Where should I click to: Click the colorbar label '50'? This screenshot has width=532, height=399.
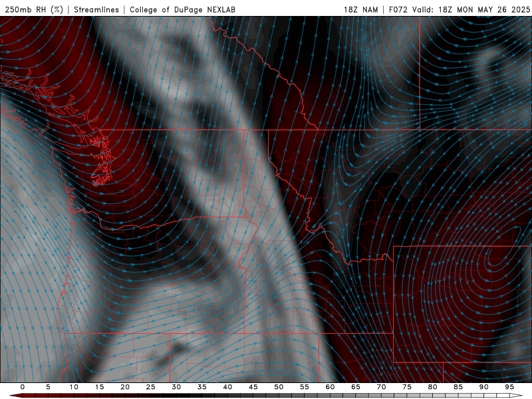(279, 387)
